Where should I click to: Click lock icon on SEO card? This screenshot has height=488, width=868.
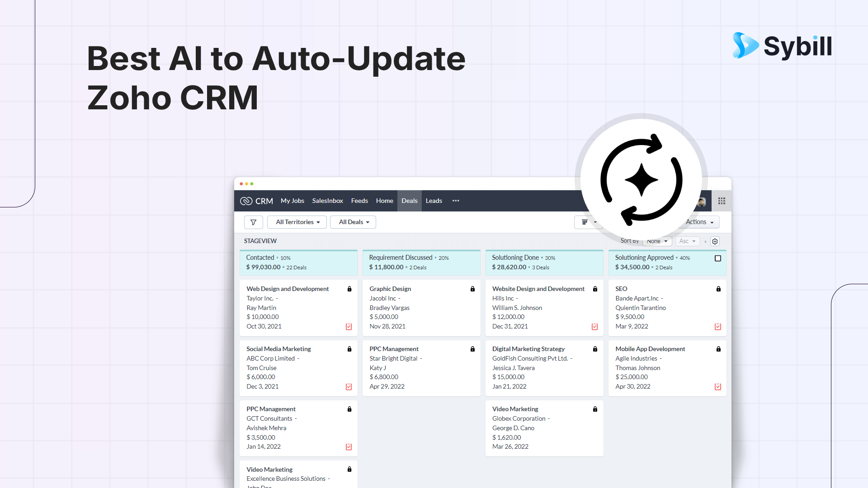coord(718,289)
